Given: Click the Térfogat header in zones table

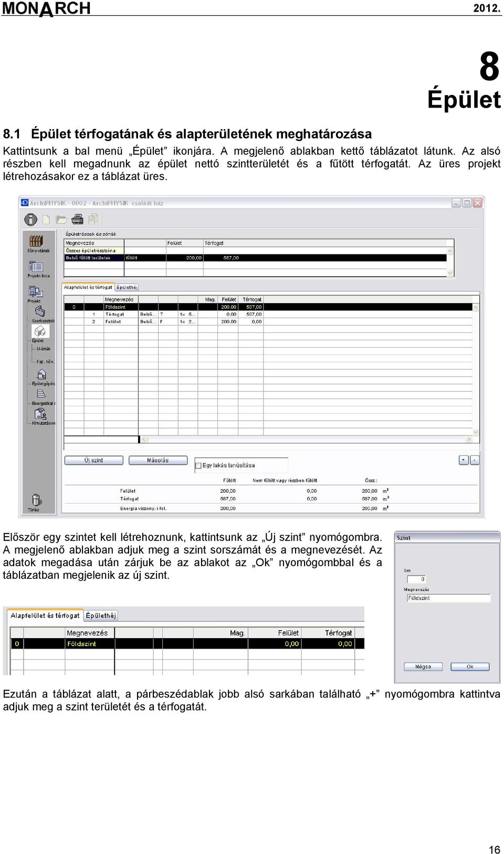Looking at the screenshot, I should point(214,243).
